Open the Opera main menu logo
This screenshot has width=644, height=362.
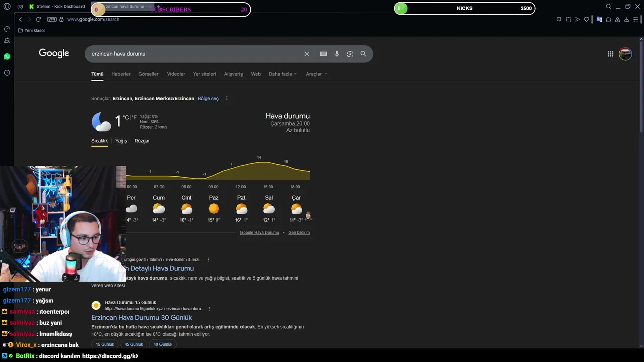(x=7, y=7)
